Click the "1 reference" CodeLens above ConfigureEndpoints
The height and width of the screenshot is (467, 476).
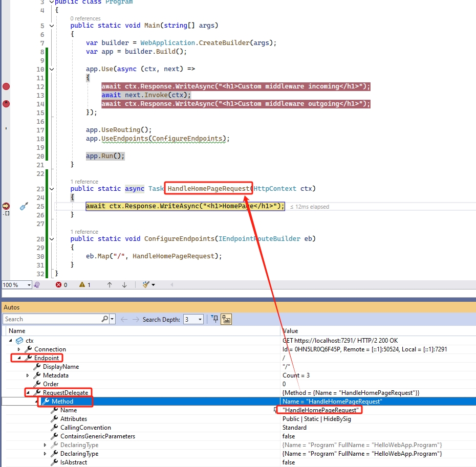click(84, 232)
